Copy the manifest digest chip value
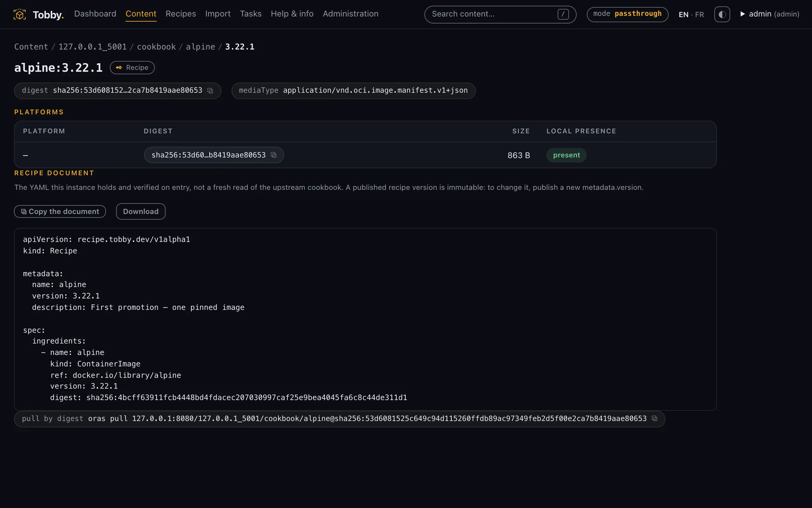The width and height of the screenshot is (812, 508). pyautogui.click(x=210, y=91)
